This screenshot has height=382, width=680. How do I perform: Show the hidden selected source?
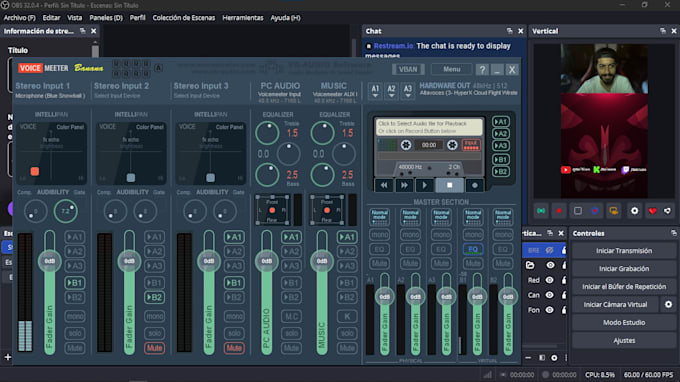[549, 250]
